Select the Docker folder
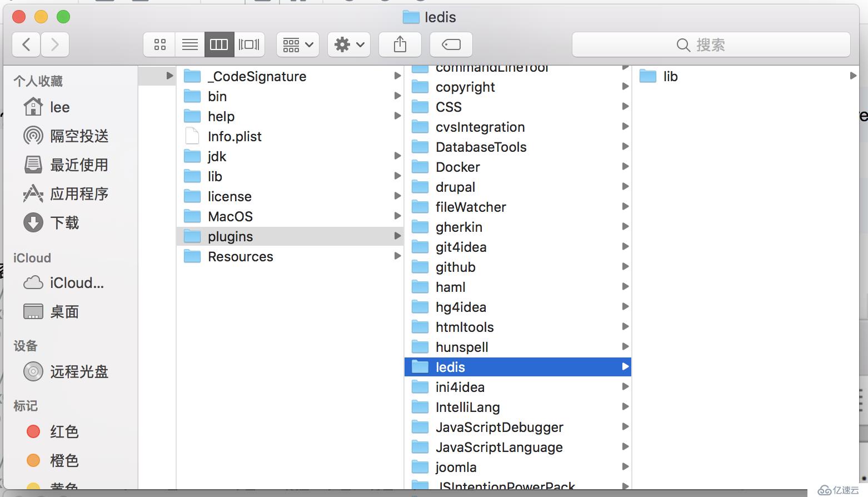The width and height of the screenshot is (868, 497). 518,167
